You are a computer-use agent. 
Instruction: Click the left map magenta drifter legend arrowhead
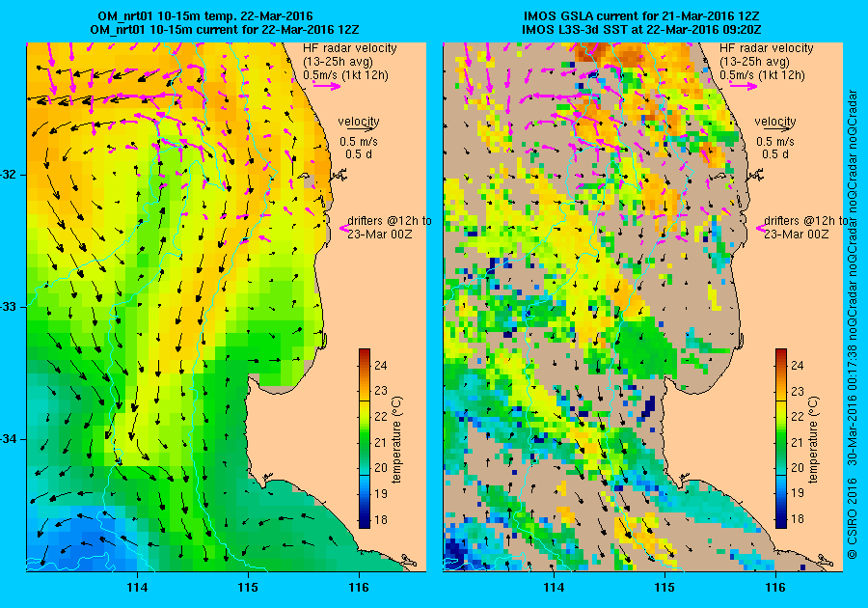tap(343, 228)
